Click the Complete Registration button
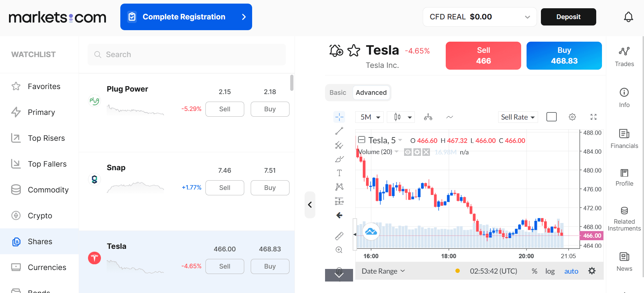Screen dimensions: 644x293 (186, 17)
